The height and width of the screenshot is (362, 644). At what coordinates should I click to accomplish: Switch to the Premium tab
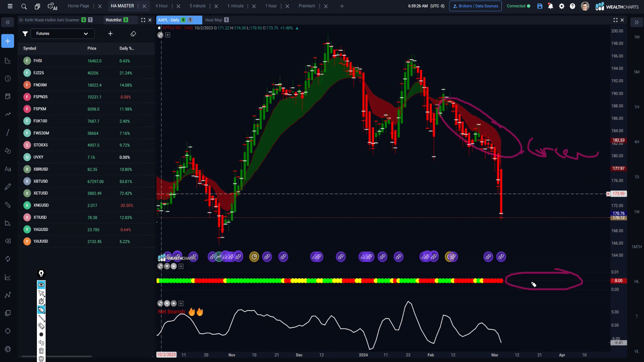point(307,6)
